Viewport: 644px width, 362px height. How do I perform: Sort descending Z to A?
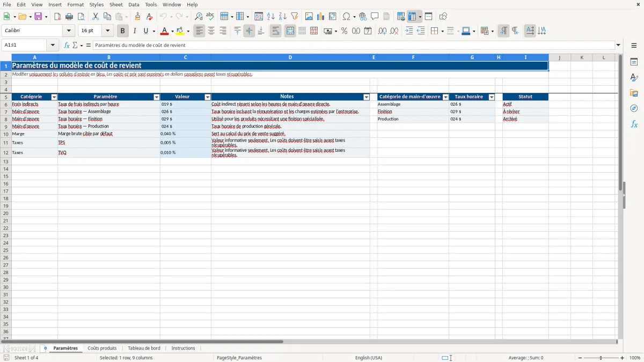[283, 17]
